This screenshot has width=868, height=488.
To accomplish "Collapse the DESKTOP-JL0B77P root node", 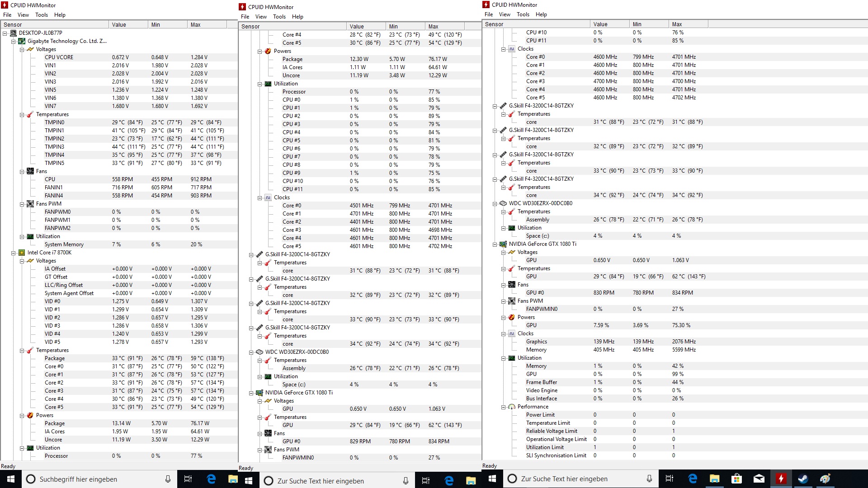I will [x=5, y=33].
